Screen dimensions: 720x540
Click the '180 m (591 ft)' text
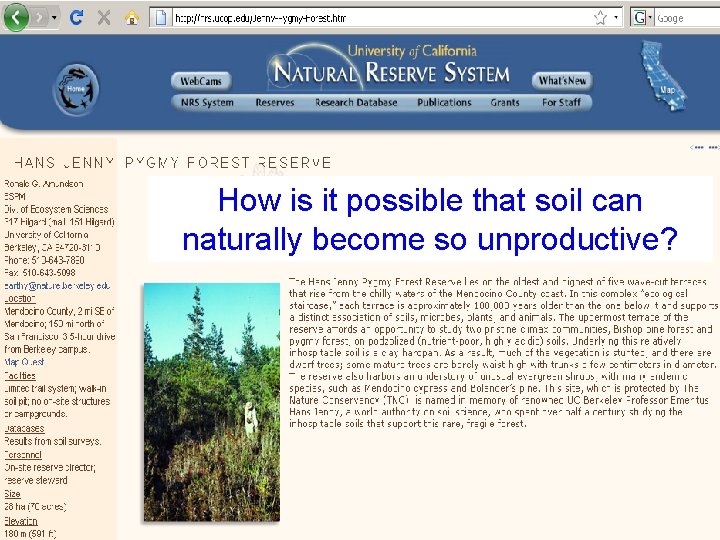pos(30,534)
